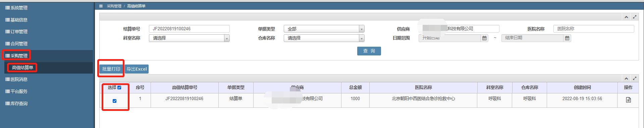
Task: Open the 医院消息 sidebar menu
Action: pos(16,79)
